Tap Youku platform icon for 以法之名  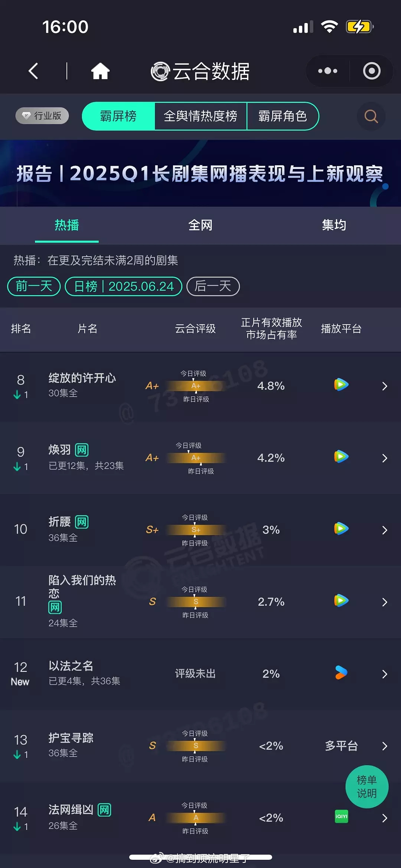click(341, 673)
